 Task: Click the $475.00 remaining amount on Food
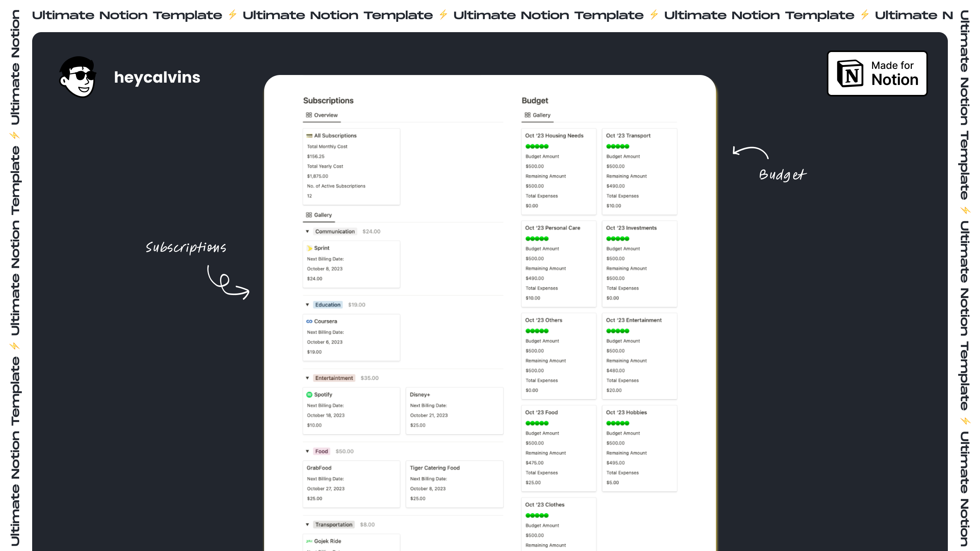click(534, 463)
